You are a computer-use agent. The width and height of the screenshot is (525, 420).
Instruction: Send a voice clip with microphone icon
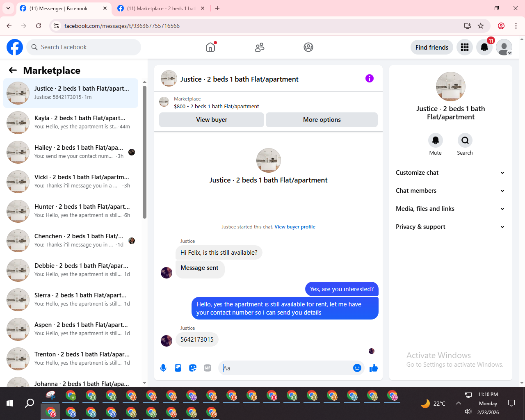click(163, 368)
